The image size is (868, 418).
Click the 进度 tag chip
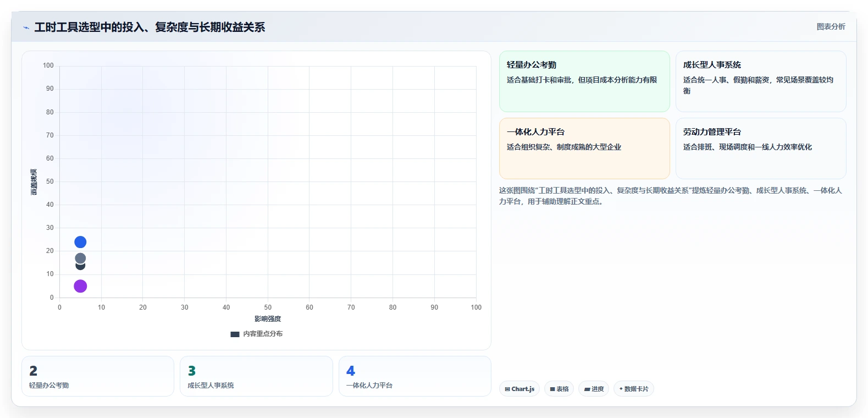[594, 389]
